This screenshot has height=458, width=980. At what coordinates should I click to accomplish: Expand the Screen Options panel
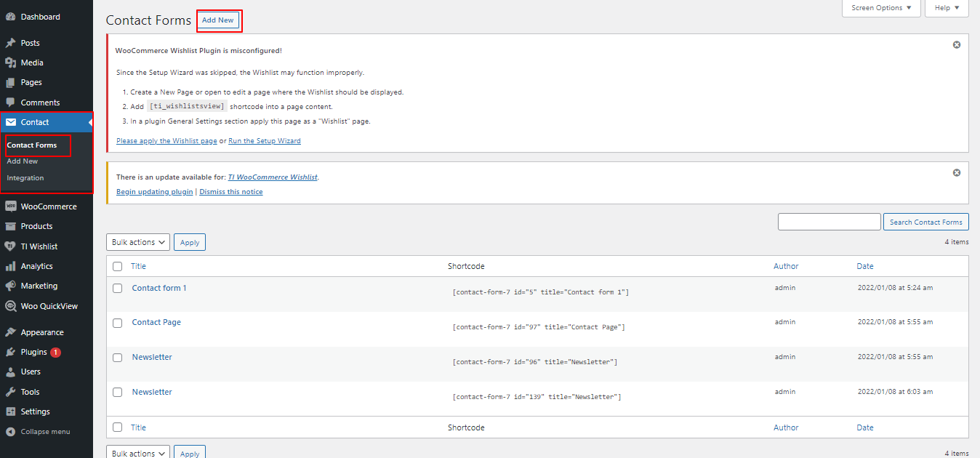(881, 8)
